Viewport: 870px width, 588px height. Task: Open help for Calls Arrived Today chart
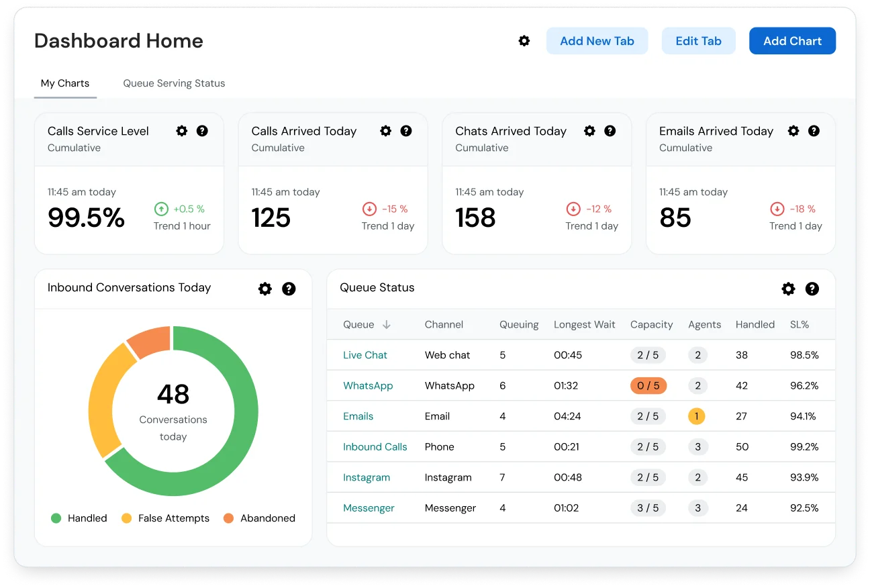click(x=406, y=131)
